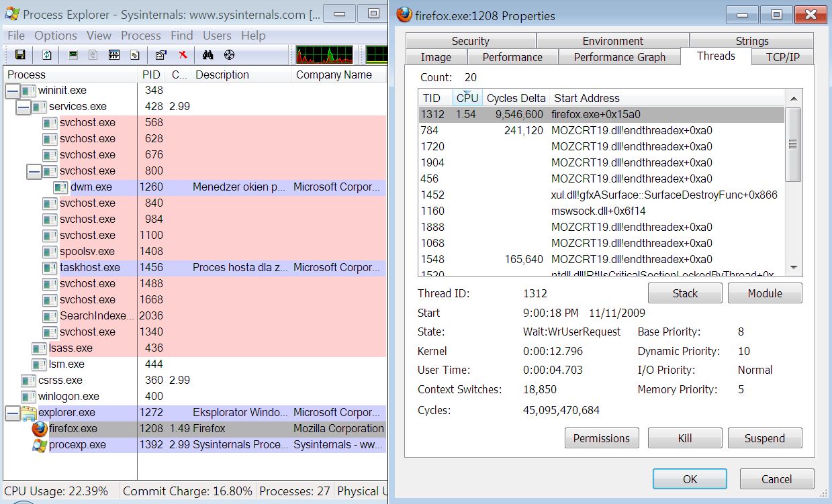Click the greyed Show Process Tree toolbar icon
Viewport: 832px width, 504px height.
tap(93, 55)
